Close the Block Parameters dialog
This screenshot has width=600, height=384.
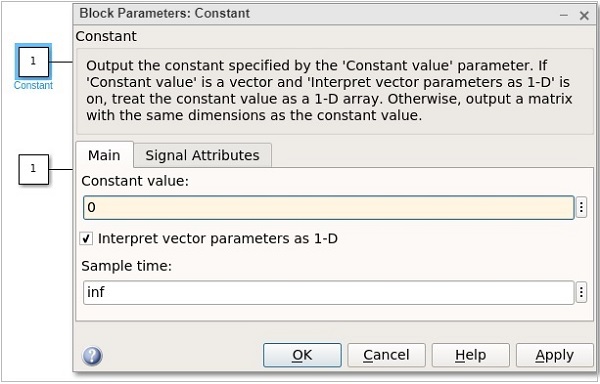pos(584,16)
